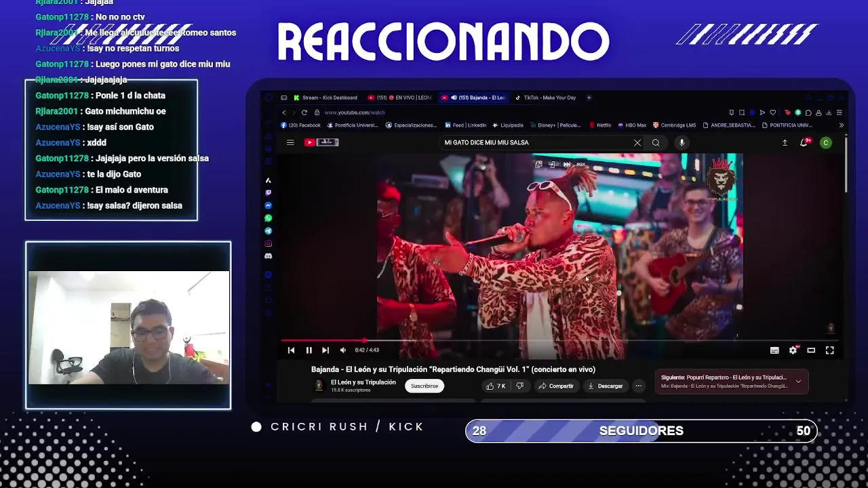
Task: Seek on the red video progress bar
Action: pyautogui.click(x=560, y=341)
